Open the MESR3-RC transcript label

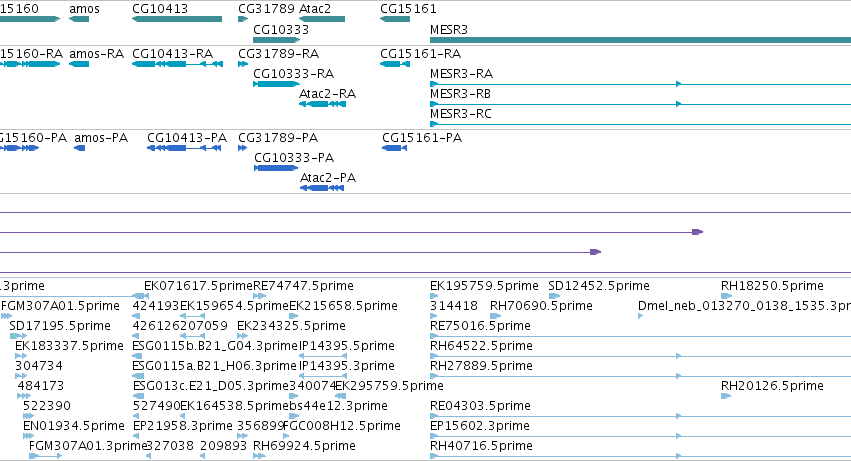tap(460, 114)
